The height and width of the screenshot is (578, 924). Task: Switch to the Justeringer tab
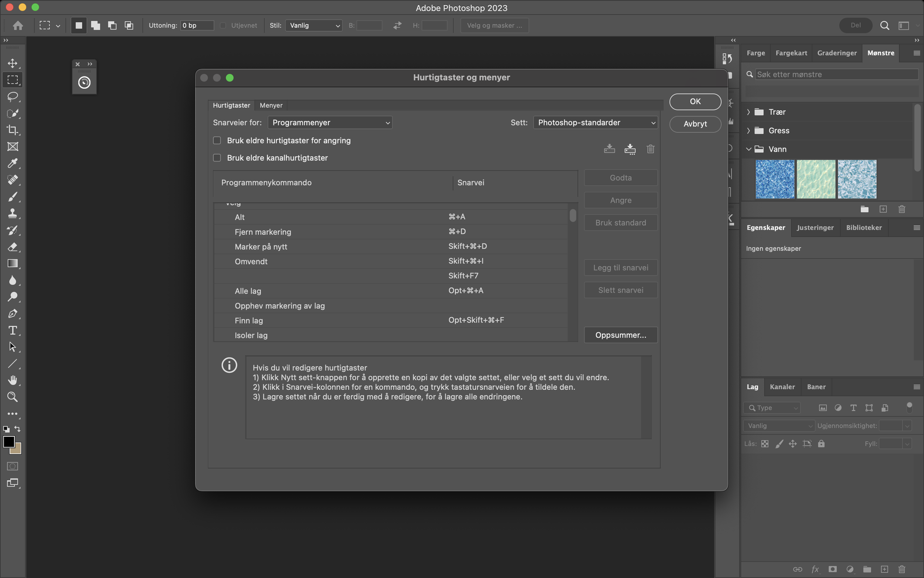(x=815, y=227)
